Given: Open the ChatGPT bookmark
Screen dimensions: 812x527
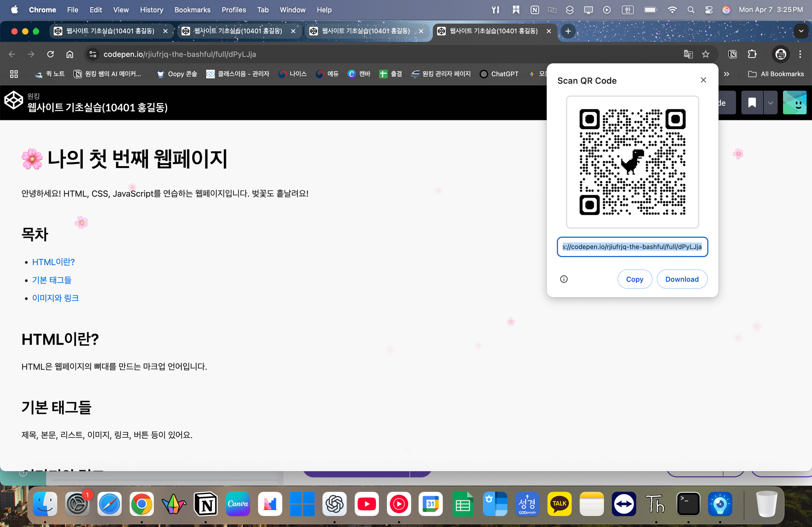Looking at the screenshot, I should tap(499, 74).
